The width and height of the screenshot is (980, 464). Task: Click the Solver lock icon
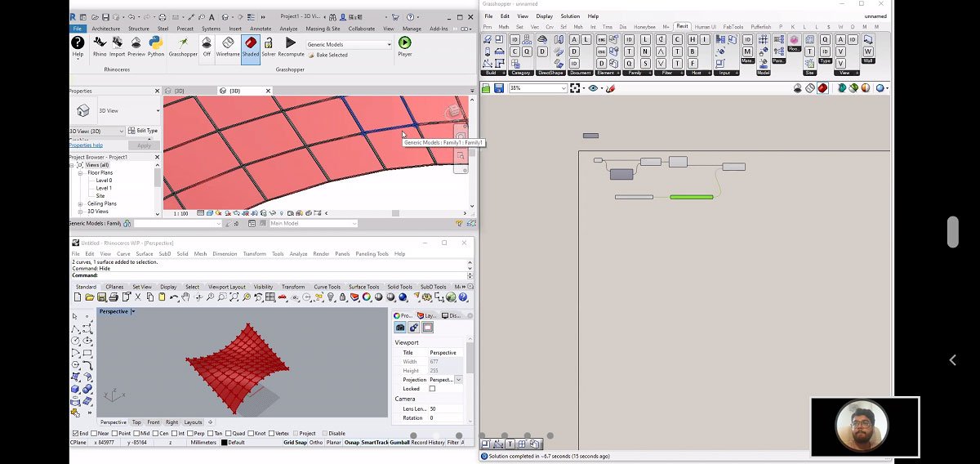269,44
